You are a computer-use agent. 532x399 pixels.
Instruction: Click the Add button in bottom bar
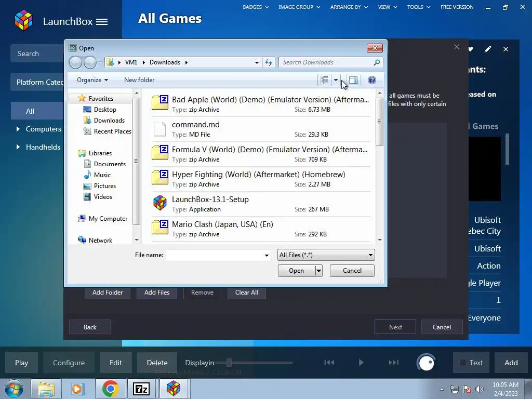click(511, 363)
